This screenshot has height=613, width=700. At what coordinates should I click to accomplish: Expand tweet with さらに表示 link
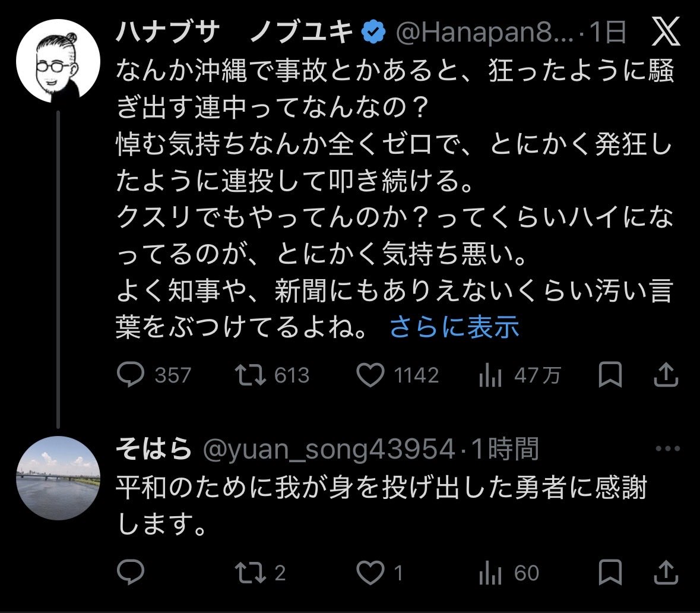pos(454,328)
